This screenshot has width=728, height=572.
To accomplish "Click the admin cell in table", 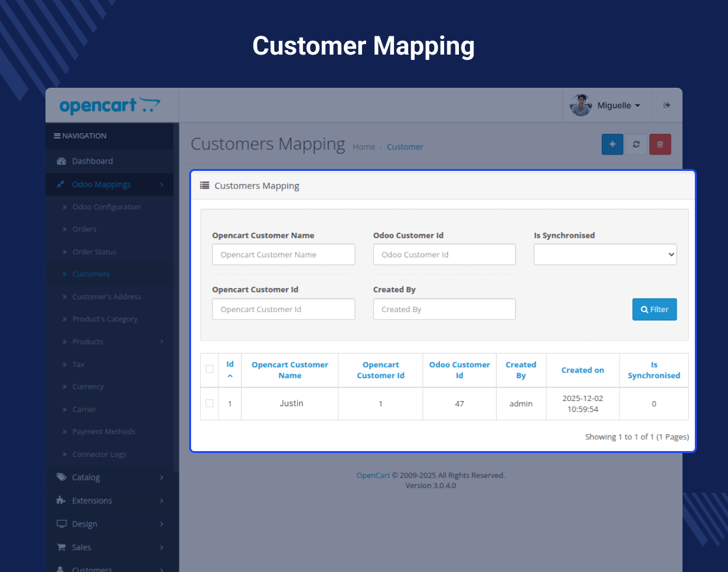I will [x=521, y=404].
